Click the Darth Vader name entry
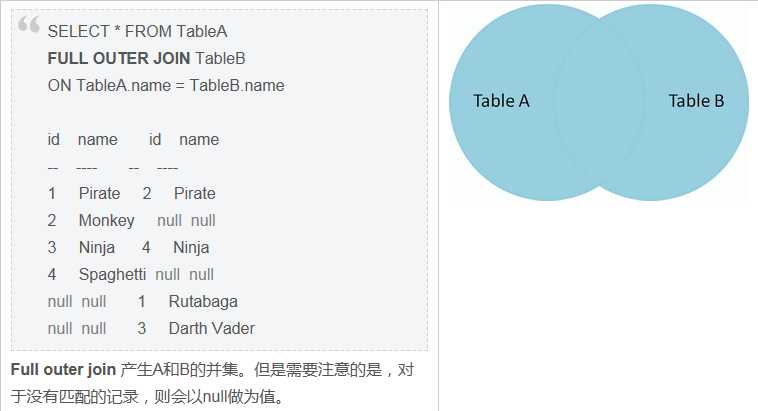The image size is (758, 411). coord(211,328)
